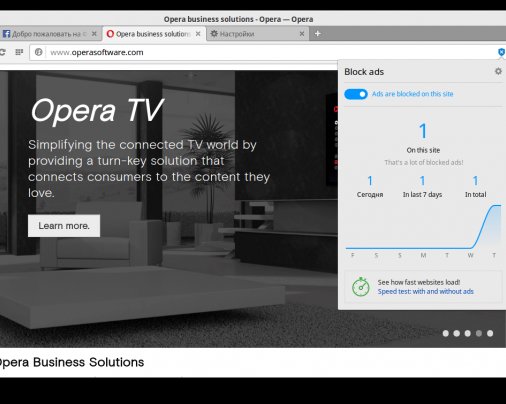Click 'Opera Business Solutions' heading
Screen dimensions: 506x404
tap(72, 362)
